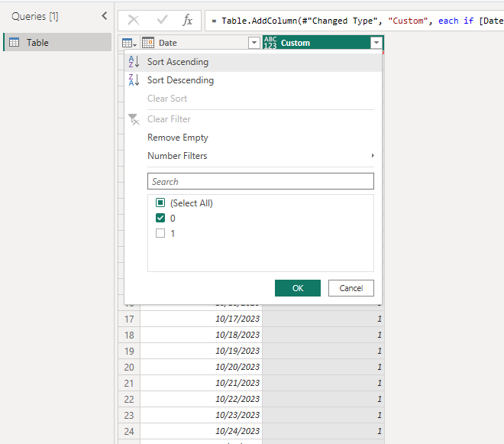The image size is (504, 444).
Task: Confirm the filter with OK
Action: [298, 288]
